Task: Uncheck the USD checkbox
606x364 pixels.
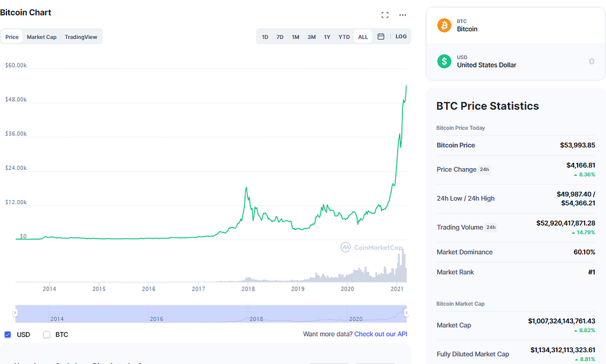Action: point(8,334)
